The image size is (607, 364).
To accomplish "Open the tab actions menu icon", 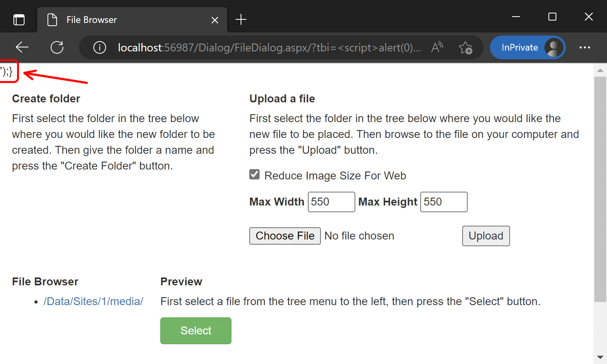I will (x=19, y=19).
